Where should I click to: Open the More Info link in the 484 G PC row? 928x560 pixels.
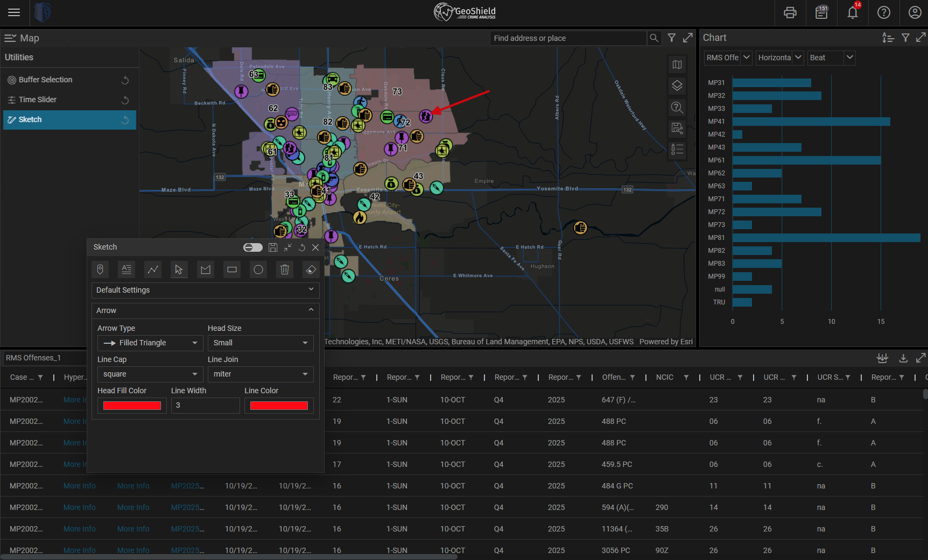tap(79, 486)
